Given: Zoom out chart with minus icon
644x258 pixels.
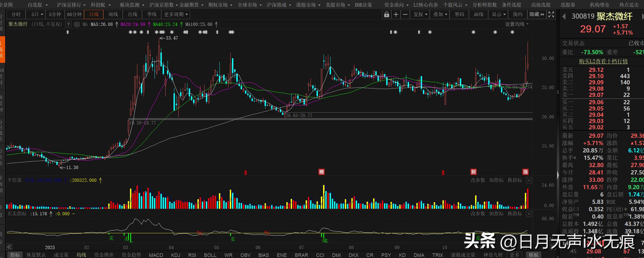Looking at the screenshot, I should (405, 14).
